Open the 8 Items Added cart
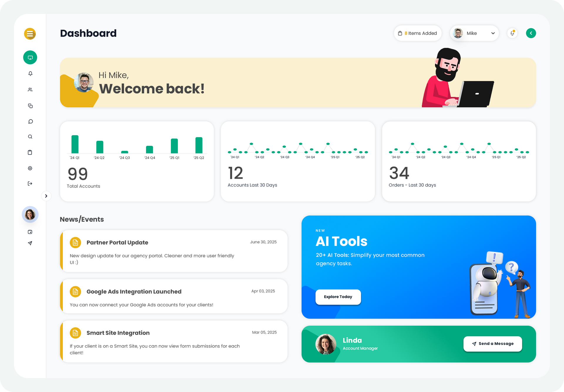Screen dimensions: 564x392 417,33
